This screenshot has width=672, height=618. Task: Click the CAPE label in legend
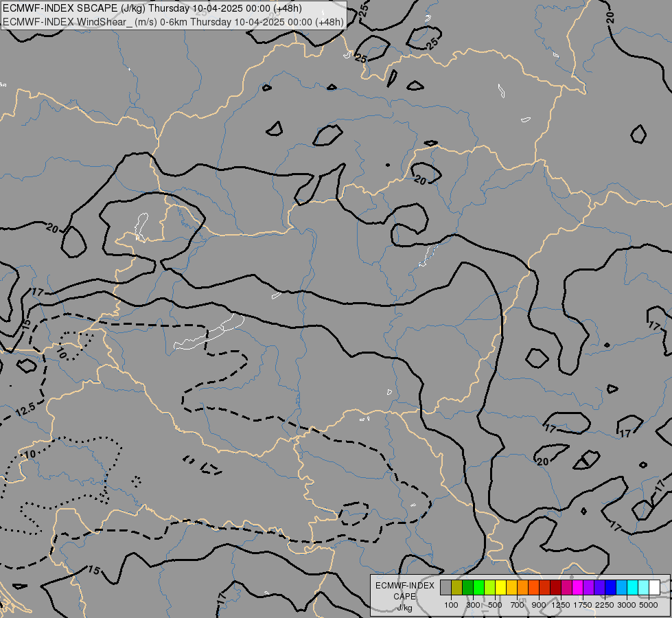pos(404,597)
